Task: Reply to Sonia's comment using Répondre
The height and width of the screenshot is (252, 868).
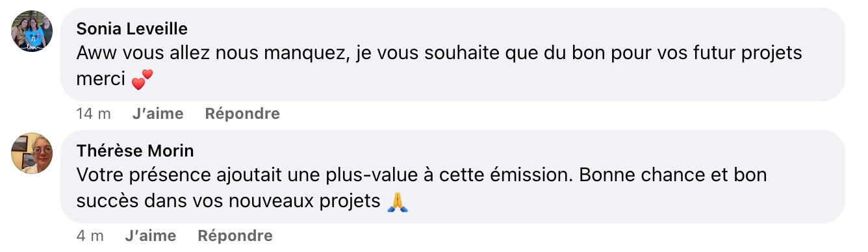Action: pos(242,114)
